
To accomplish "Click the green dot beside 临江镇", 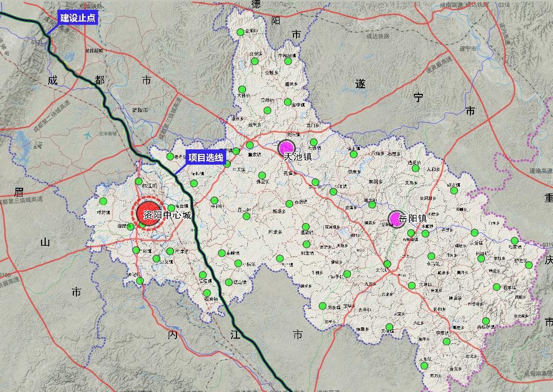I will (x=139, y=181).
